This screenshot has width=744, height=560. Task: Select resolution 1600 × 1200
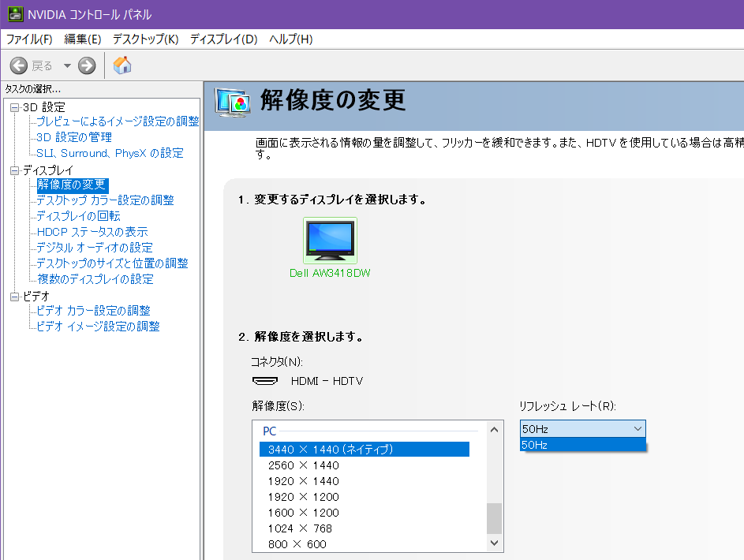point(304,513)
